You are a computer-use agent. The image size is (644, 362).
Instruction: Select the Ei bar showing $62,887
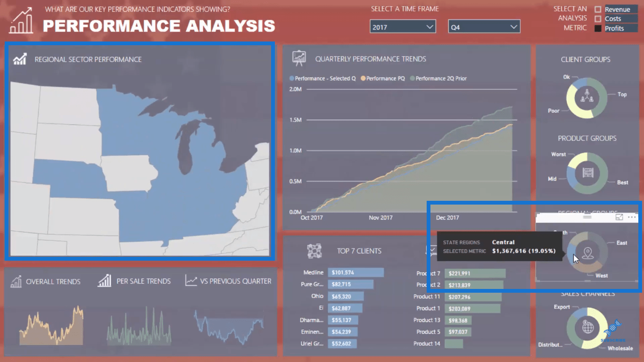[345, 308]
